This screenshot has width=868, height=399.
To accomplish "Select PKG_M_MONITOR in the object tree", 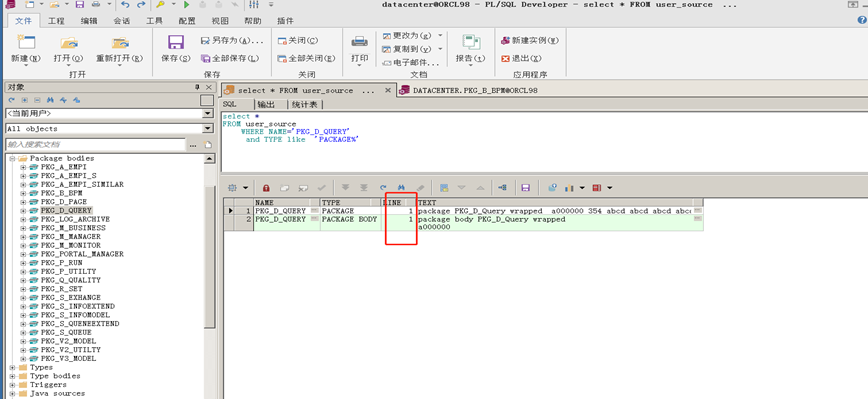I will [70, 245].
